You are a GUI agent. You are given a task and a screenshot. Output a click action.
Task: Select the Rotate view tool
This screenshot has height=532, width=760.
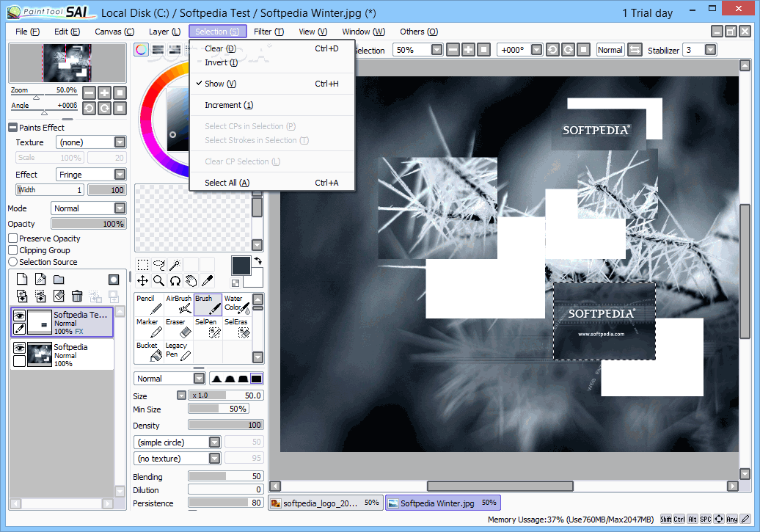(175, 281)
